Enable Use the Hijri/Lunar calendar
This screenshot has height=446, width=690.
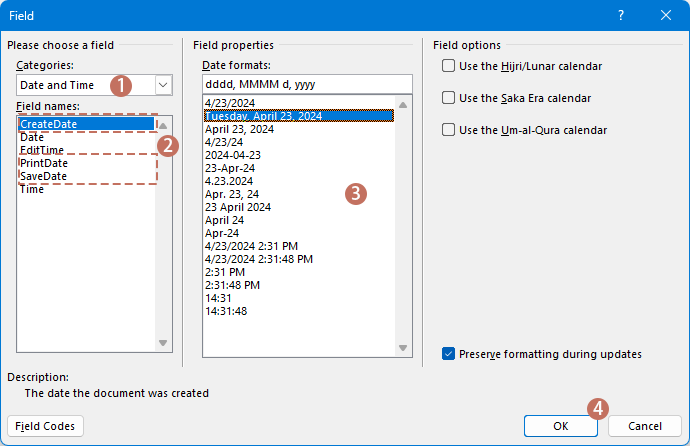(x=449, y=67)
